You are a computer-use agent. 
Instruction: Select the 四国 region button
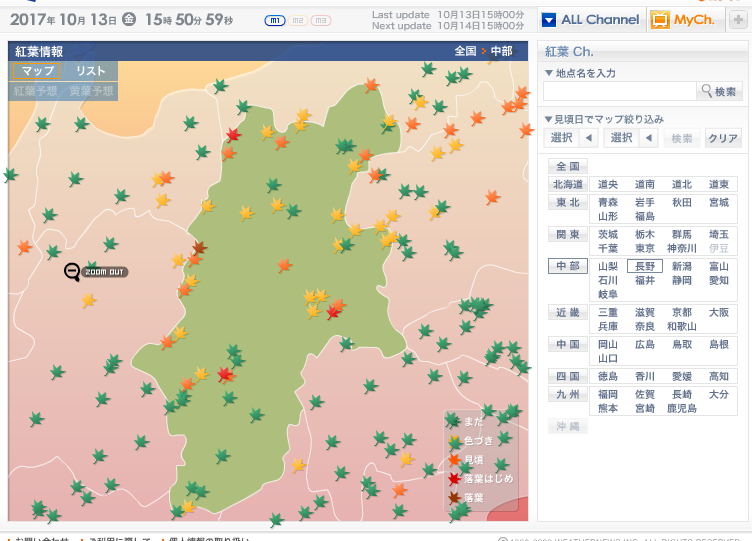coord(568,376)
